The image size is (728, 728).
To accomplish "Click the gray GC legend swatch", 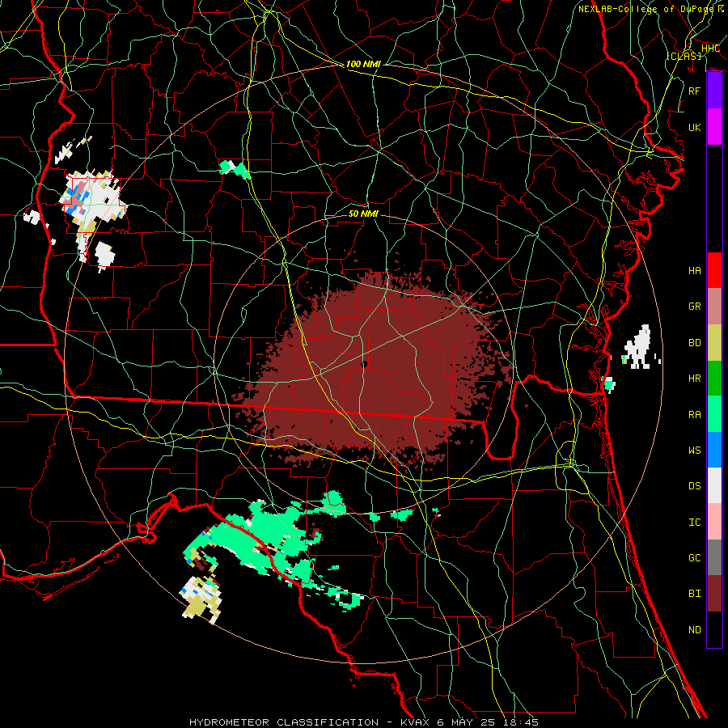I will coord(714,557).
